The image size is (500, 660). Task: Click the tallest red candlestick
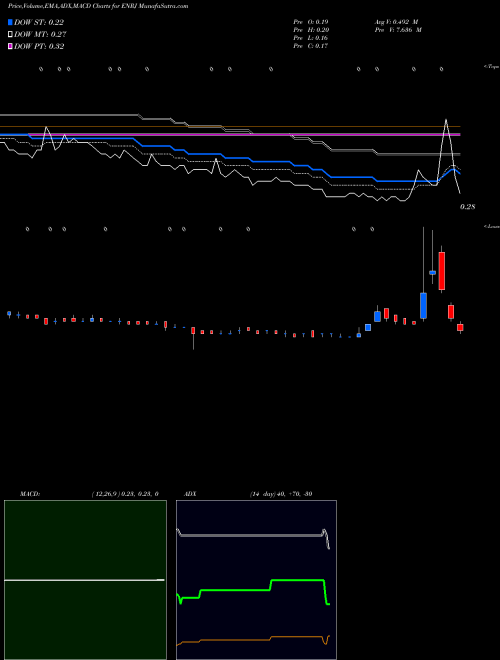441,271
